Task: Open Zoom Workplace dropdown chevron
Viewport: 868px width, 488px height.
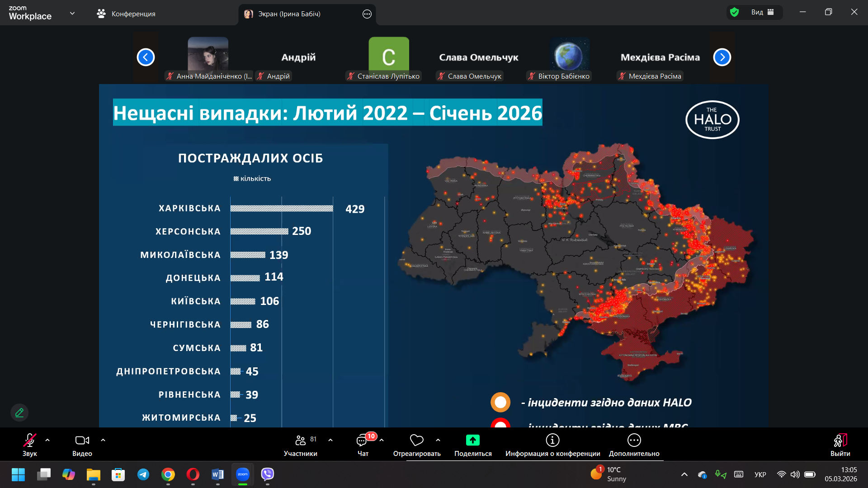Action: pyautogui.click(x=72, y=13)
